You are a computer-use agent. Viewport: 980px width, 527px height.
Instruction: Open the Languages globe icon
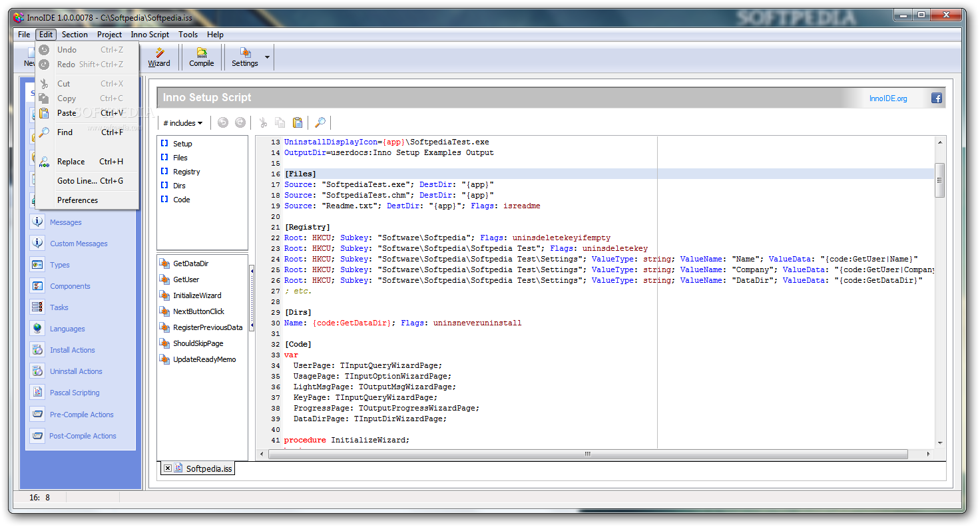pos(38,329)
